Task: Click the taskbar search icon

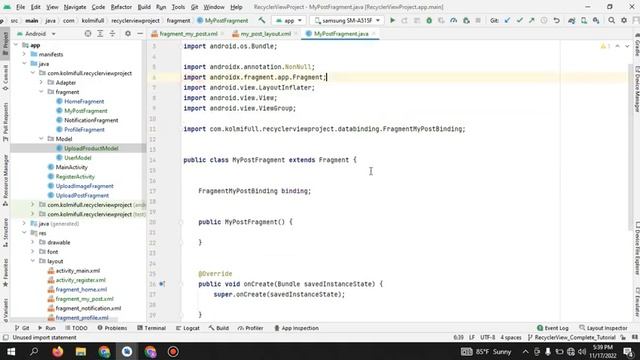Action: pyautogui.click(x=34, y=351)
